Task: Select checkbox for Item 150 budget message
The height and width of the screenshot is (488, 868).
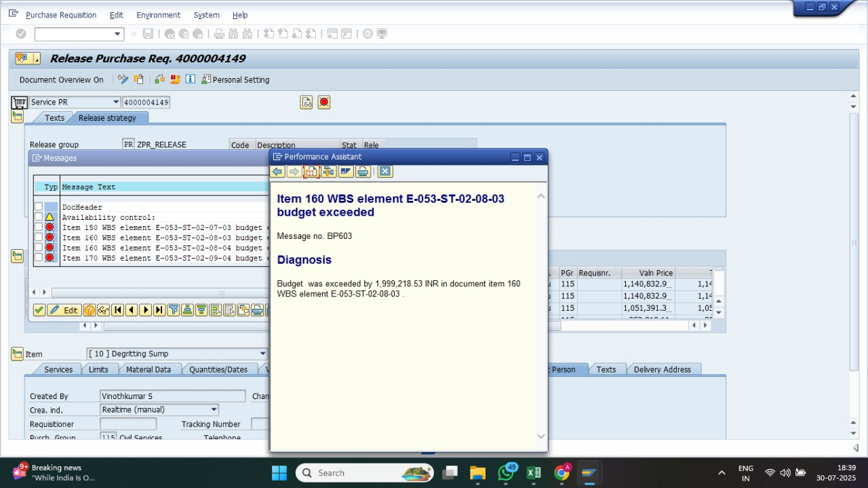Action: [x=39, y=227]
